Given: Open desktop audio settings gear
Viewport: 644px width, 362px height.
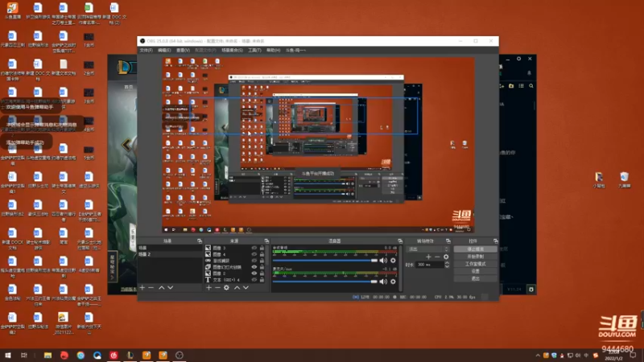Looking at the screenshot, I should [393, 260].
